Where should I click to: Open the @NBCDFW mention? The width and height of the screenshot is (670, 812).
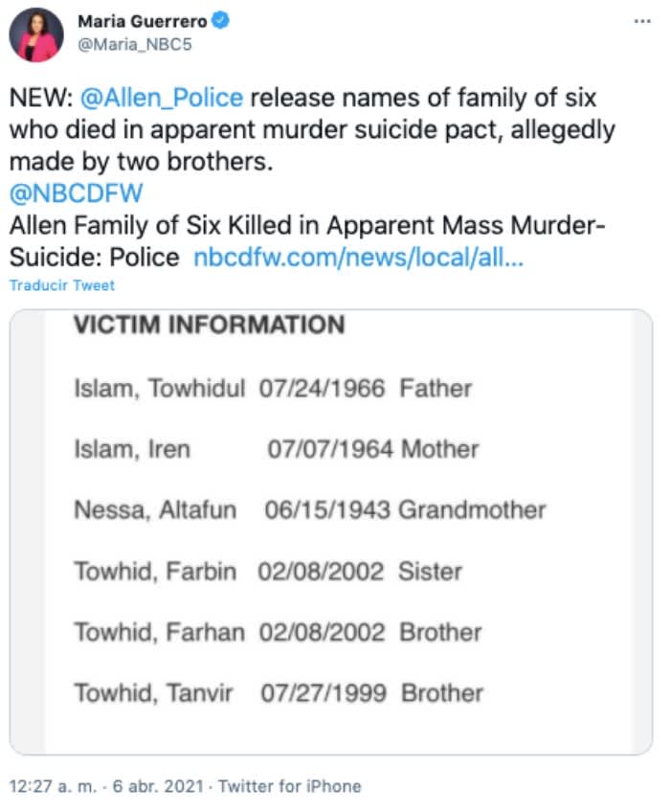coord(76,194)
